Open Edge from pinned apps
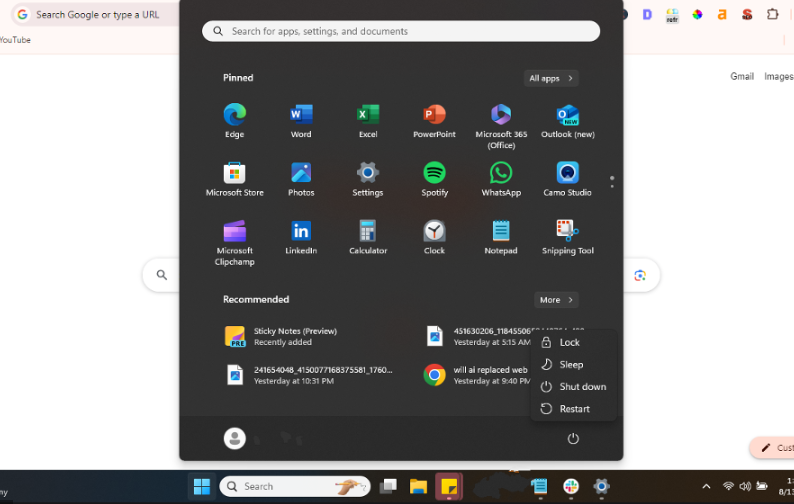This screenshot has width=794, height=504. coord(234,121)
